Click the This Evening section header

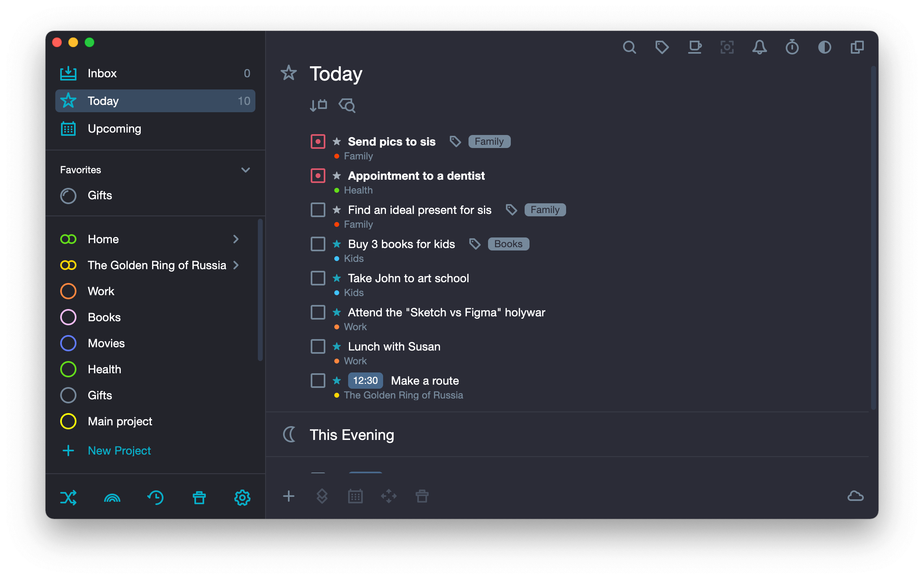(x=352, y=435)
